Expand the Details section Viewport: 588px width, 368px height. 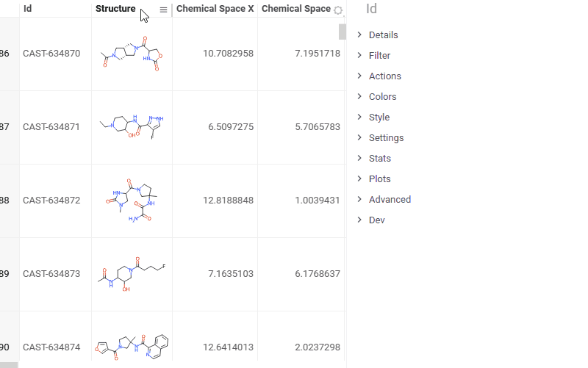coord(383,35)
